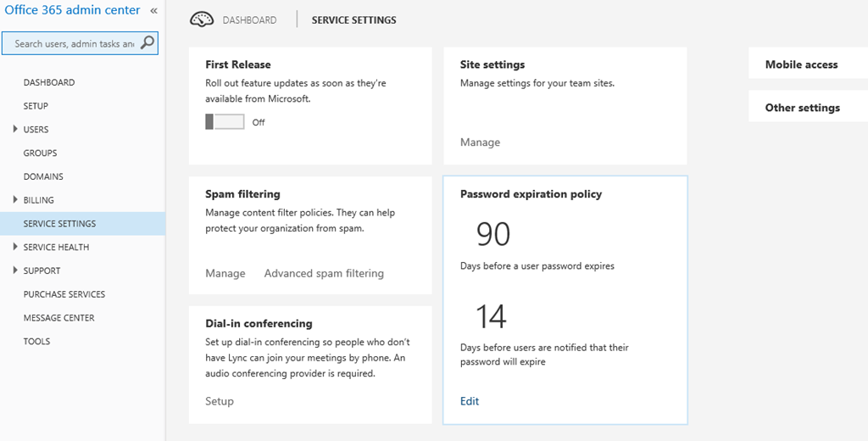Open Other settings panel
868x441 pixels.
click(802, 108)
